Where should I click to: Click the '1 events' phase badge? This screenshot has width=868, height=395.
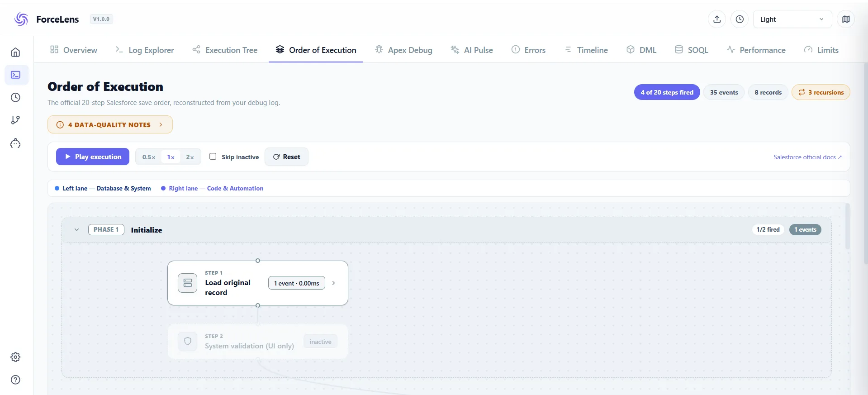[805, 230]
